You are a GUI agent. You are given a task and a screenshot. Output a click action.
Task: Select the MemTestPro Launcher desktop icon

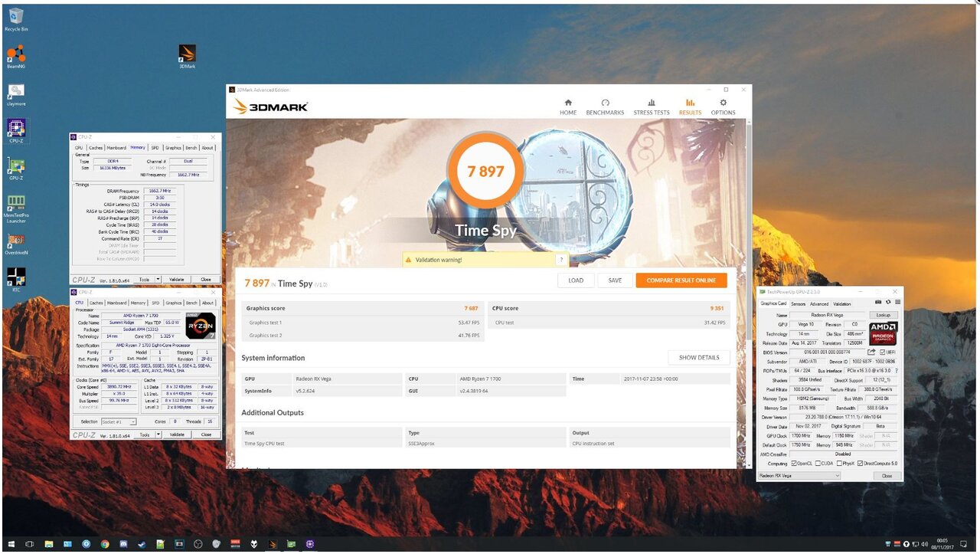point(16,209)
